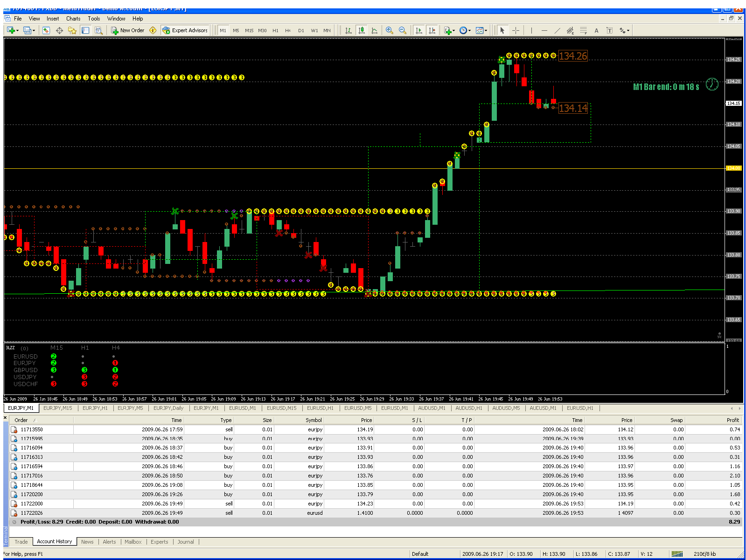Open the Trade tab in Terminal
The image size is (746, 560).
point(21,542)
